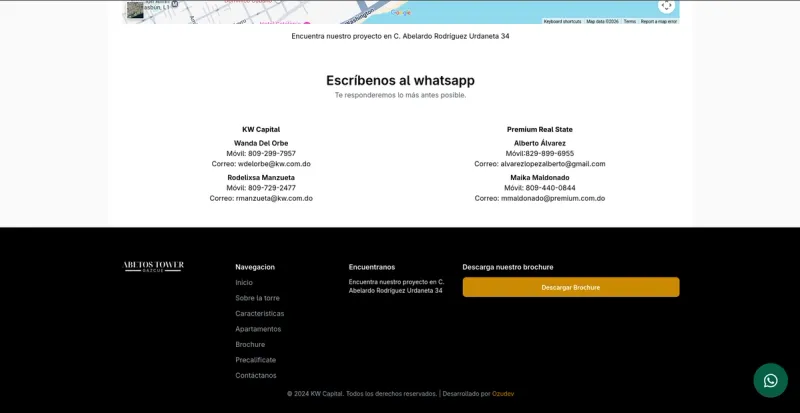Click Maika Maldonado's mobile 809-440-0844
The height and width of the screenshot is (413, 800).
(551, 188)
